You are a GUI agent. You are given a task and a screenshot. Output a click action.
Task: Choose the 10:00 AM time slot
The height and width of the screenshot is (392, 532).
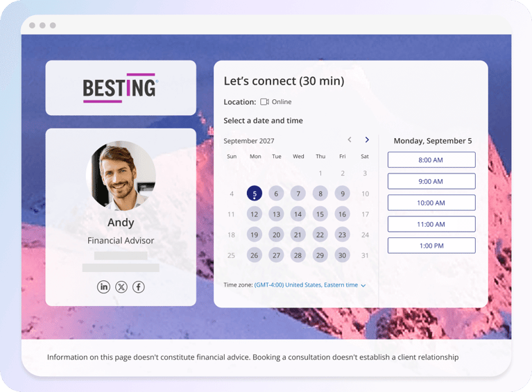(x=431, y=203)
